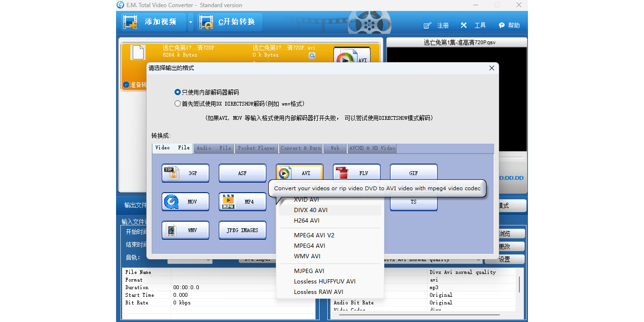
Task: Select the 3GP output format icon
Action: [x=185, y=173]
